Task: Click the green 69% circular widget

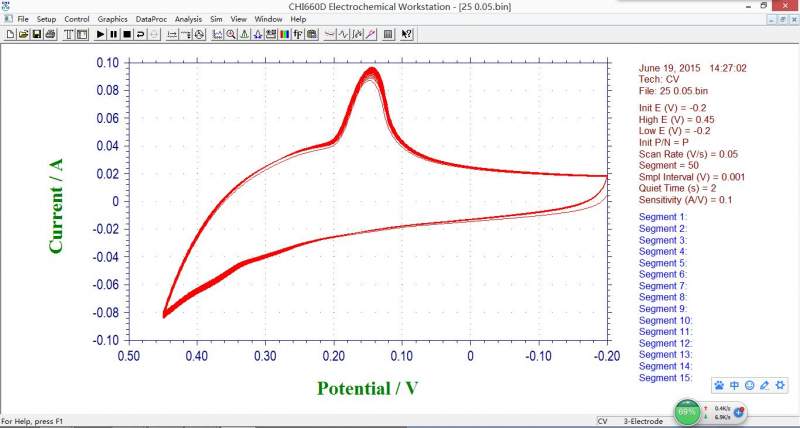Action: point(687,412)
